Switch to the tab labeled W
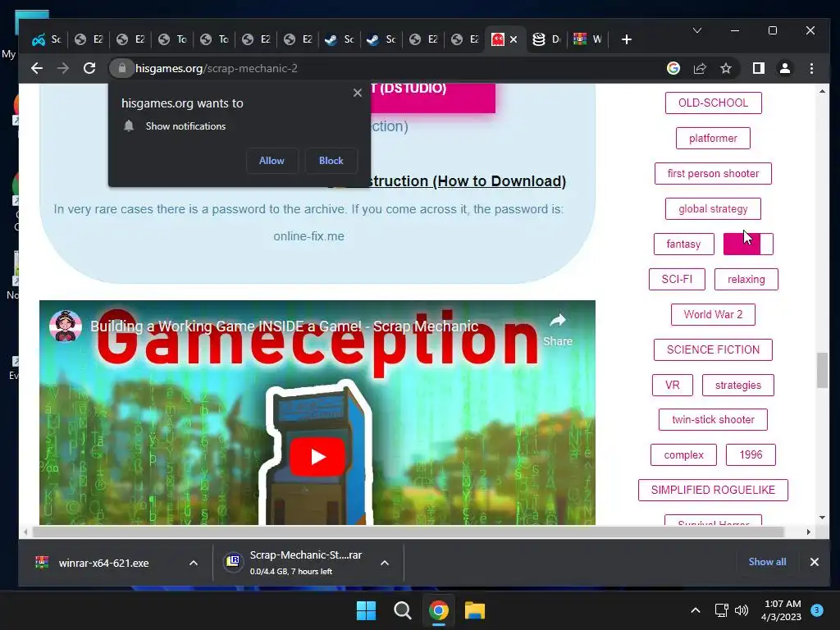Screen dimensions: 840x630 coord(588,39)
